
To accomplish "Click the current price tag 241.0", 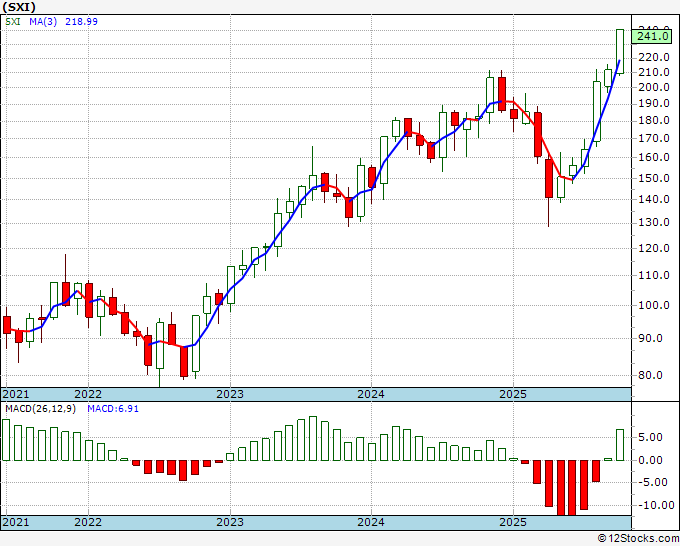I will 653,36.
